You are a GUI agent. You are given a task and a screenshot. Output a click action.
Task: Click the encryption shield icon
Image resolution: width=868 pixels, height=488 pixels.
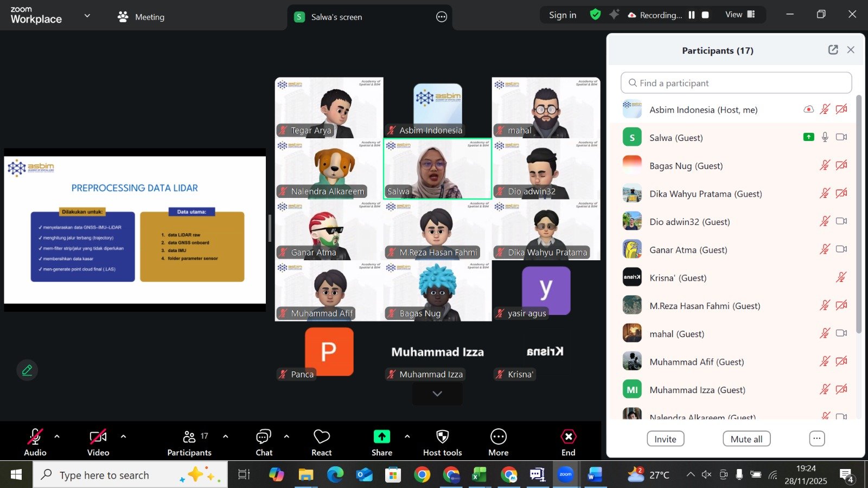pyautogui.click(x=595, y=15)
